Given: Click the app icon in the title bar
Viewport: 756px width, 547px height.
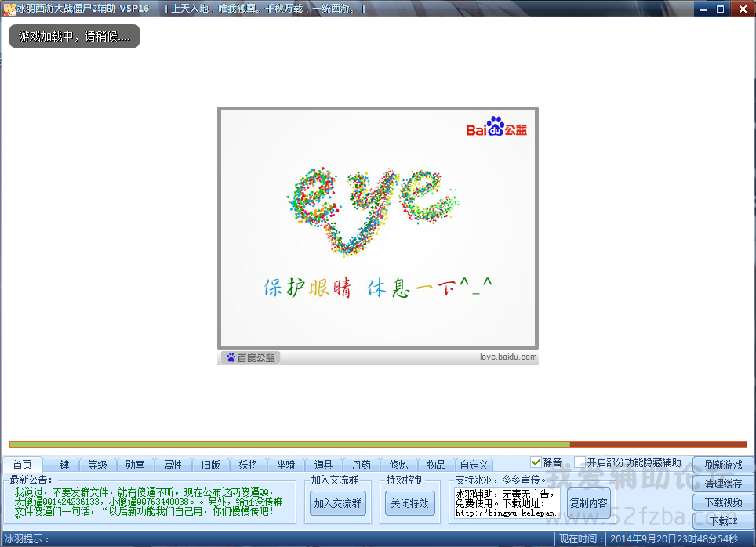Looking at the screenshot, I should [9, 9].
